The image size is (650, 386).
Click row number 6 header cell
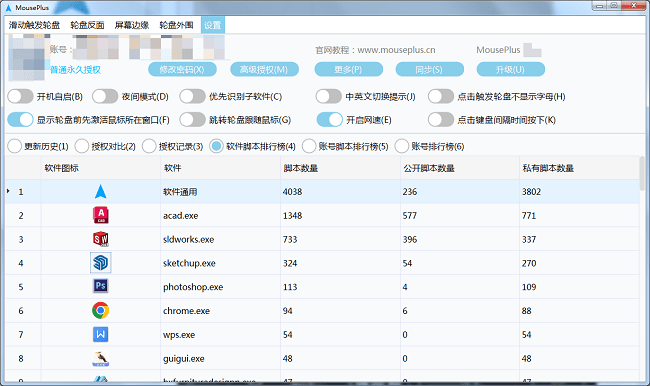[23, 311]
